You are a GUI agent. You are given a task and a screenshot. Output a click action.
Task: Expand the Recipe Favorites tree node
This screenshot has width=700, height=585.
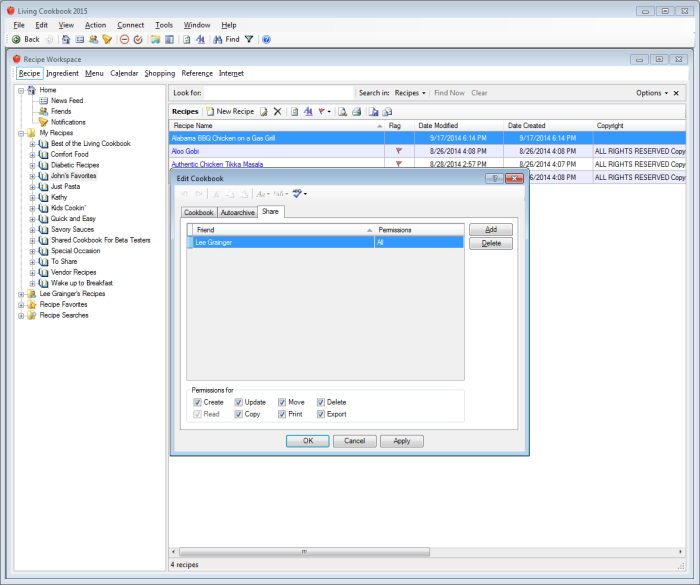(x=21, y=305)
